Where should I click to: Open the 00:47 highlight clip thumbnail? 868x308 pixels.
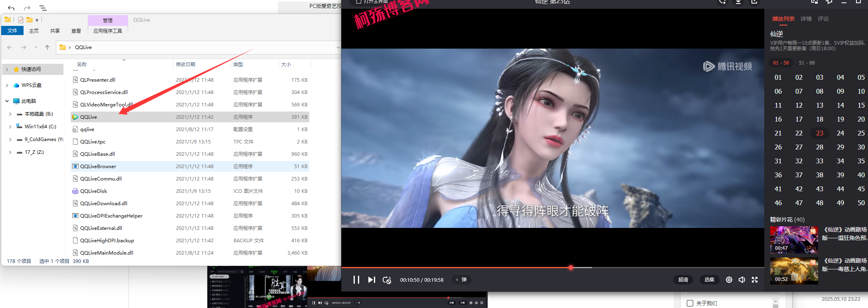click(x=794, y=240)
